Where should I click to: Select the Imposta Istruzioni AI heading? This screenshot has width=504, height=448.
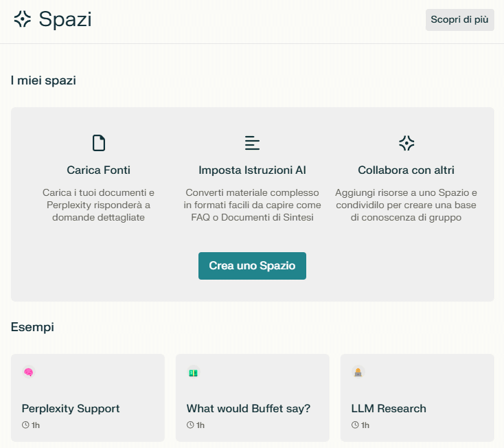point(252,170)
